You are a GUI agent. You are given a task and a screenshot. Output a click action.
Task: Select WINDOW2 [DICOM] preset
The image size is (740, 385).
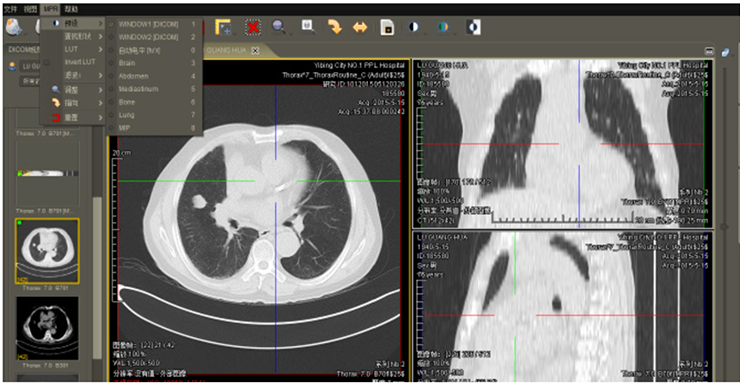[154, 37]
